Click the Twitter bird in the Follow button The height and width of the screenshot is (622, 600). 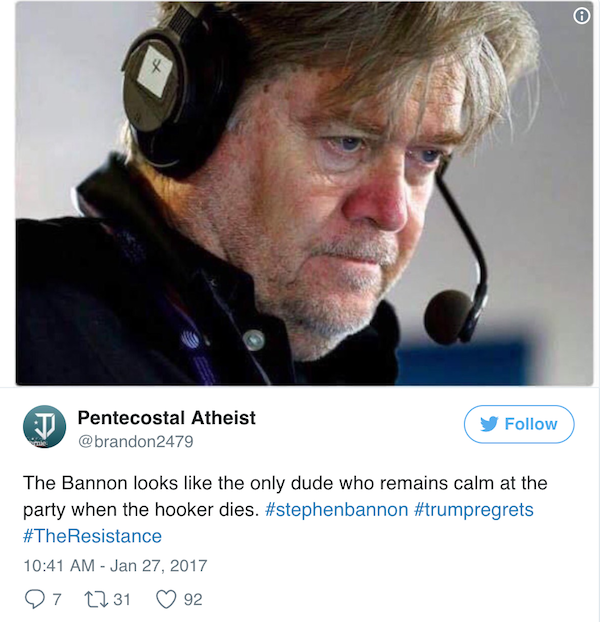pyautogui.click(x=489, y=424)
